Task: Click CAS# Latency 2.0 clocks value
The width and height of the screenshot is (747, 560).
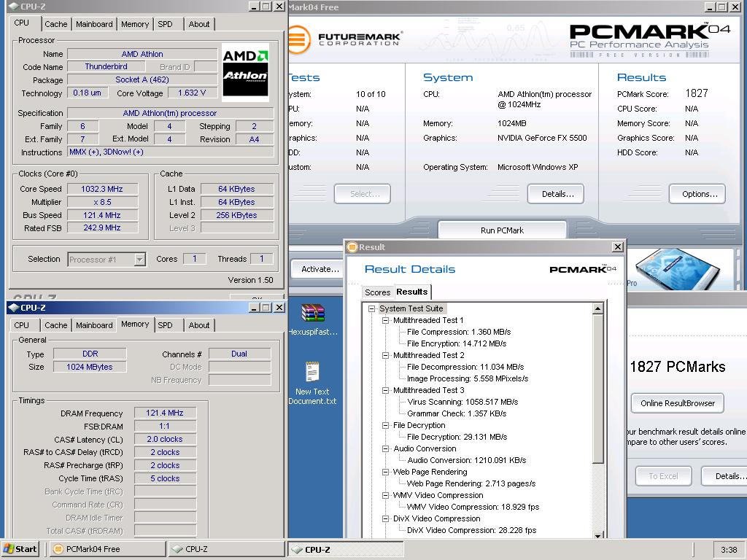Action: point(165,439)
